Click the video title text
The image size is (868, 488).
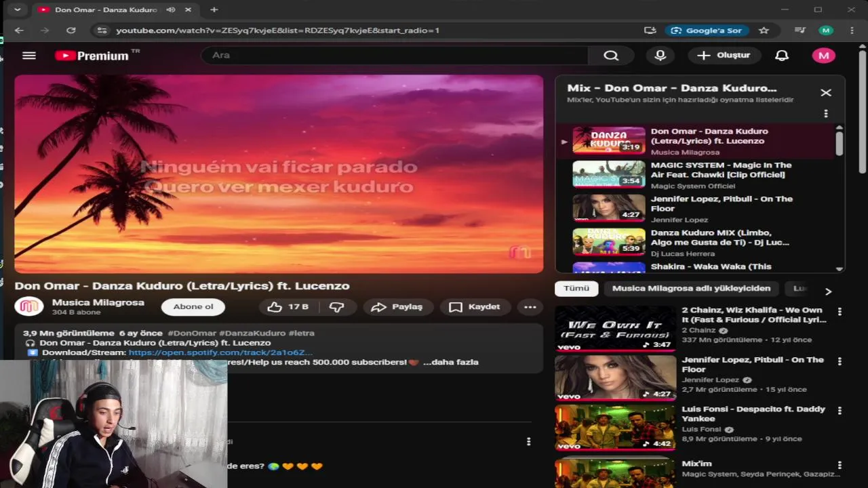click(182, 286)
